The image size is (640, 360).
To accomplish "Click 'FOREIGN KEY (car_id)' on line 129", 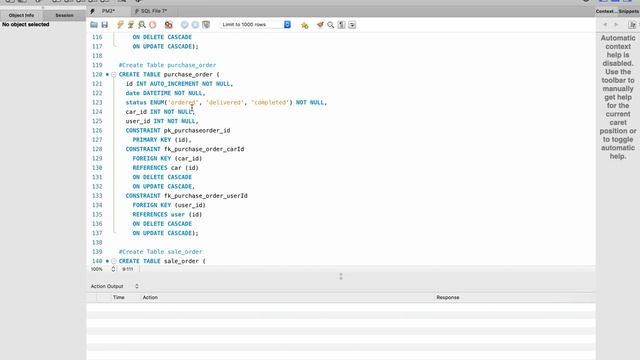I will pos(167,159).
